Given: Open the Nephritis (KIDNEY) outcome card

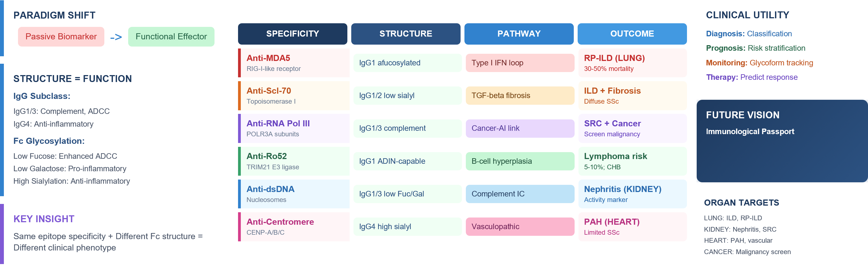Looking at the screenshot, I should tap(632, 194).
